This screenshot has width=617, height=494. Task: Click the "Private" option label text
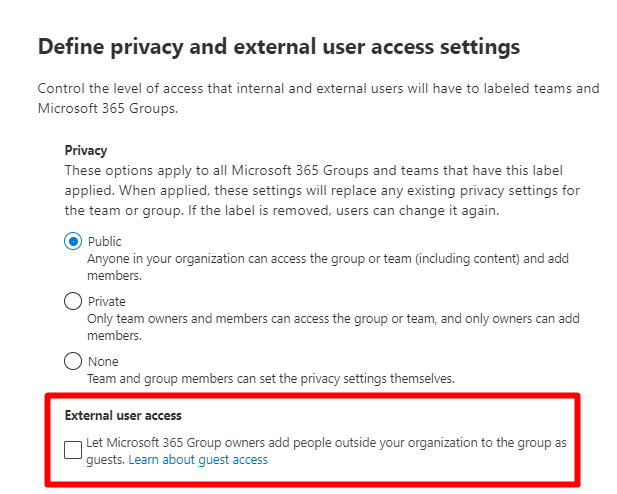tap(107, 301)
